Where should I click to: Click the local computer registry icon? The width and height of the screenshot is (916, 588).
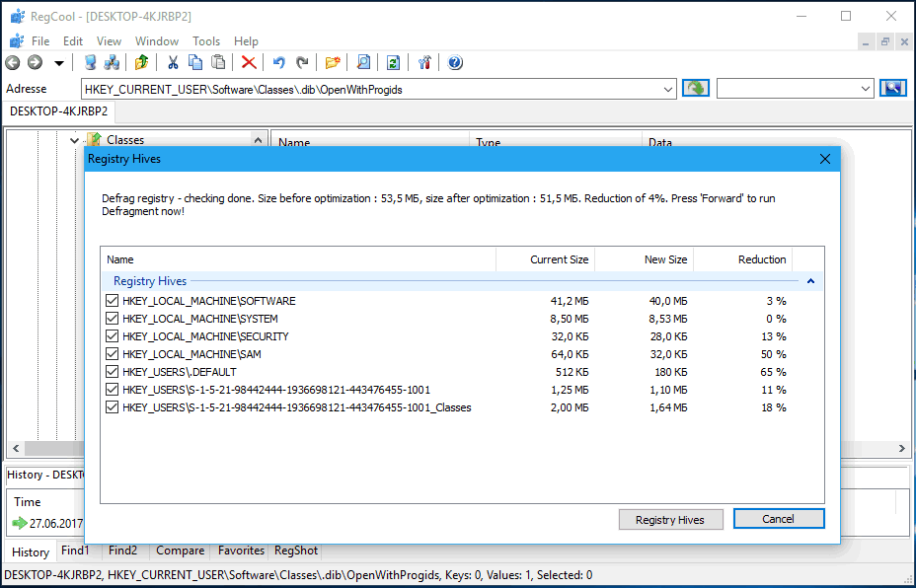tap(90, 62)
